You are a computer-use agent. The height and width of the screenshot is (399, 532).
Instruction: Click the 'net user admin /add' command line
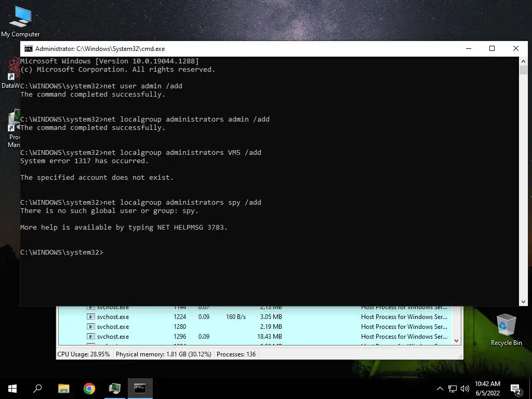(101, 86)
